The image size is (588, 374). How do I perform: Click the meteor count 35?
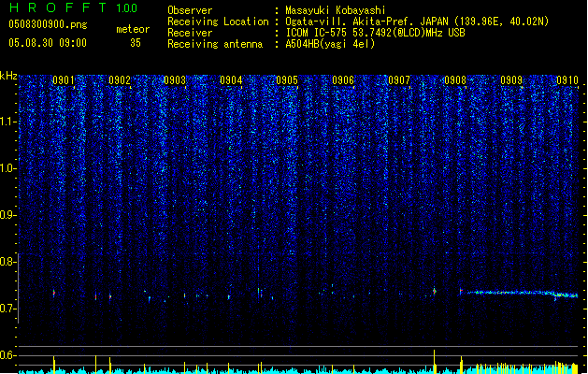136,43
